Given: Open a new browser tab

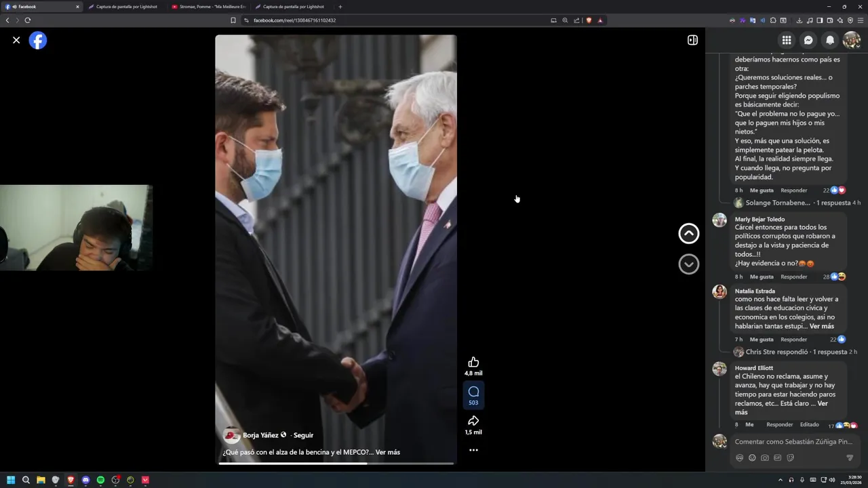Looking at the screenshot, I should click(x=340, y=7).
